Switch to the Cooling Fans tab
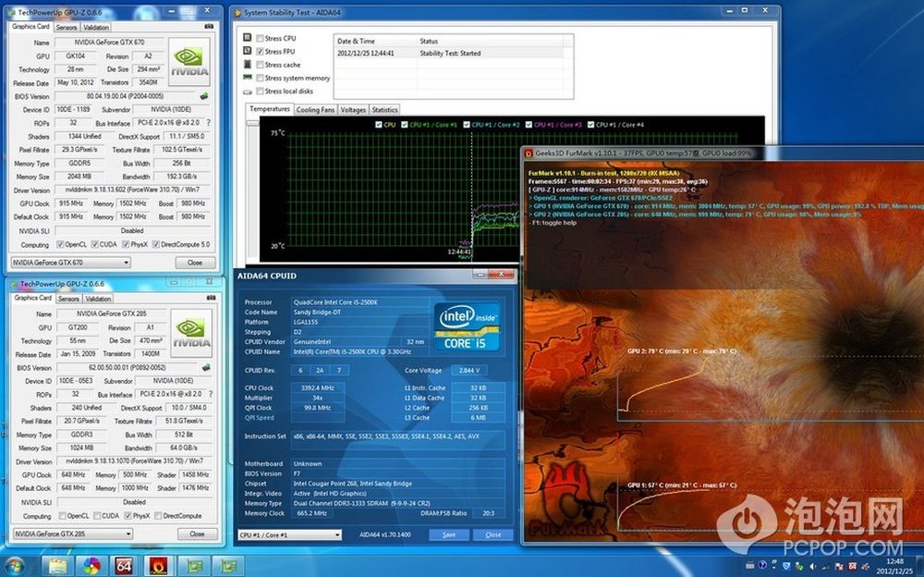The height and width of the screenshot is (577, 924). [315, 110]
